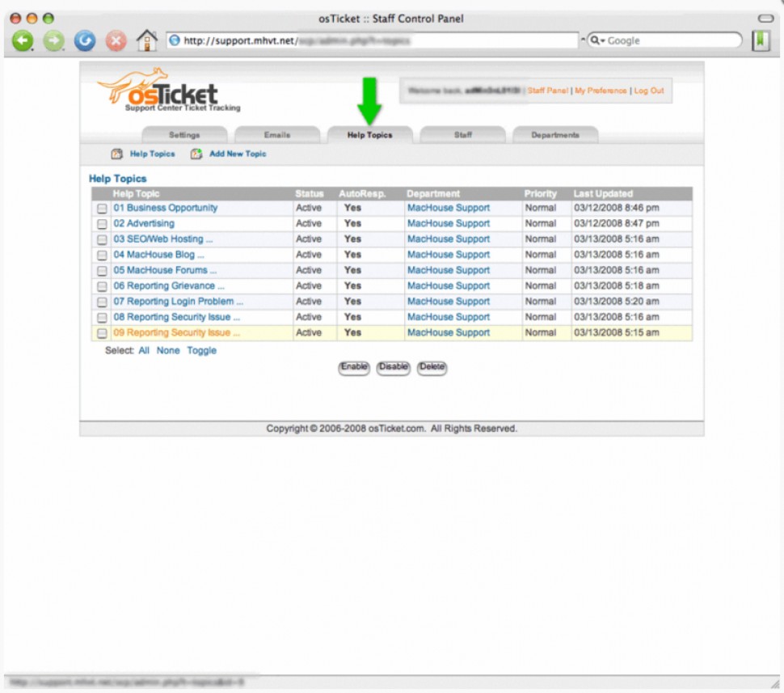Open the 07 Reporting Login Problem topic
The image size is (784, 693).
179,302
